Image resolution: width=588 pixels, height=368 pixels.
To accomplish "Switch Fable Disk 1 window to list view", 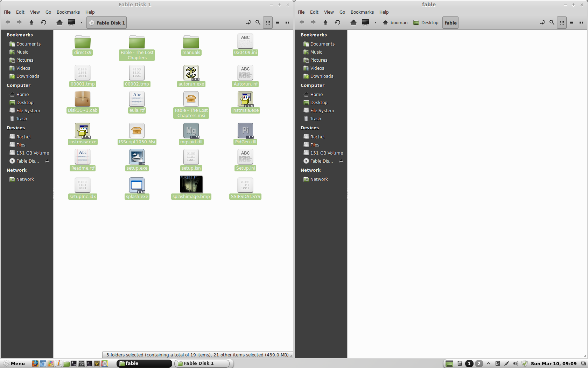I will pos(278,22).
